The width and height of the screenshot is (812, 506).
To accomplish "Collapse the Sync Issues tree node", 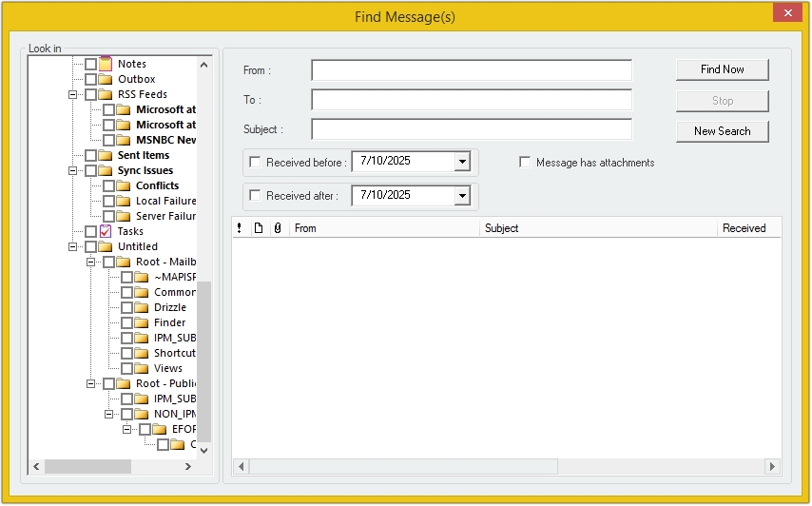I will point(72,170).
